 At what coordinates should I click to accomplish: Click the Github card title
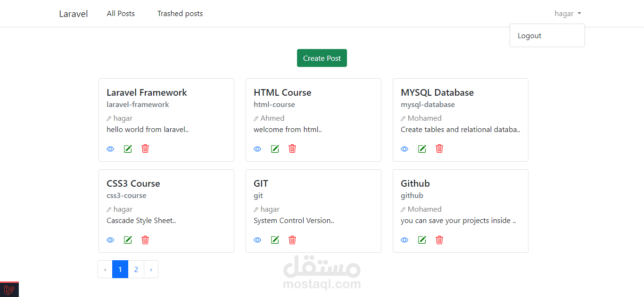(415, 183)
